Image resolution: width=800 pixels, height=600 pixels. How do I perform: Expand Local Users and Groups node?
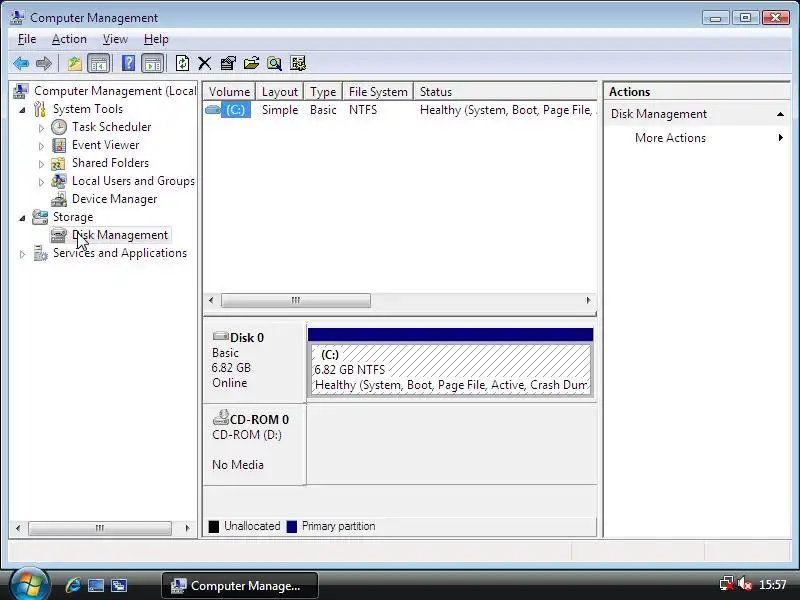pos(41,182)
